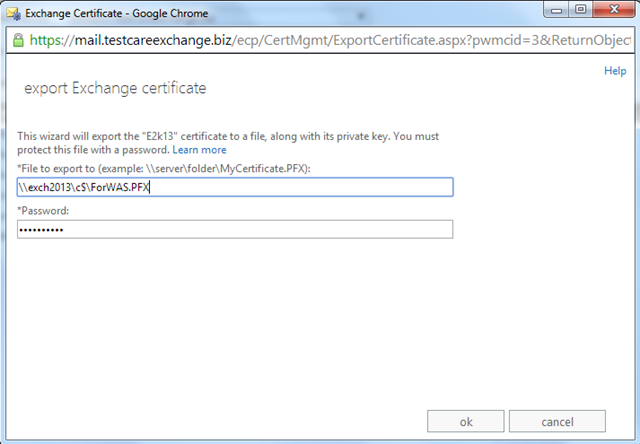Click the Exchange Certificate window title icon
The width and height of the screenshot is (640, 444).
13,13
